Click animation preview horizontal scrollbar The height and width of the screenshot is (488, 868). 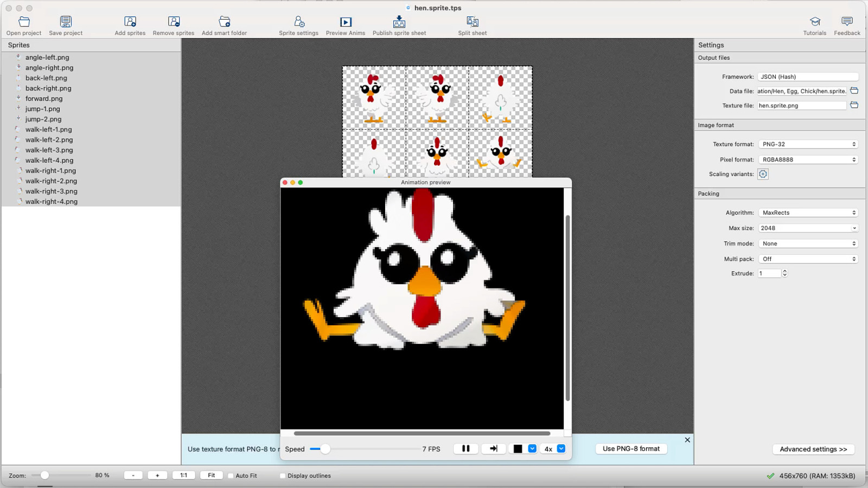click(x=422, y=433)
